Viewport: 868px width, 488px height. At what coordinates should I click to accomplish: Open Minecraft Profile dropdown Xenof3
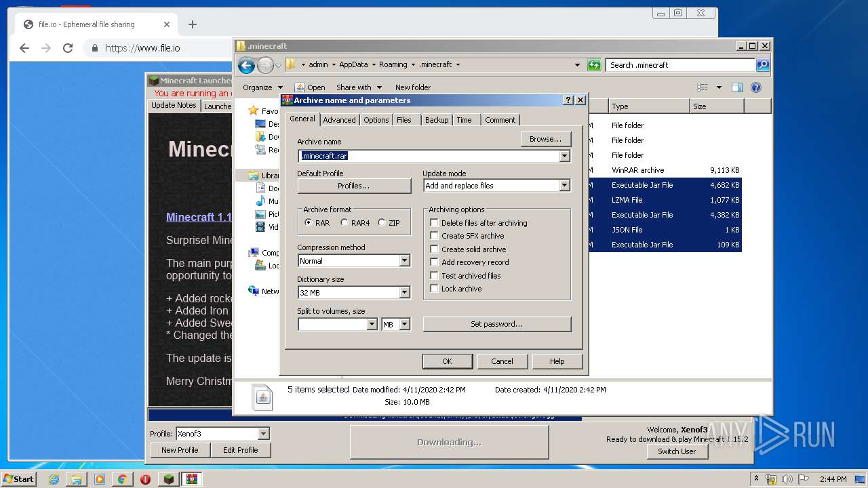(264, 434)
